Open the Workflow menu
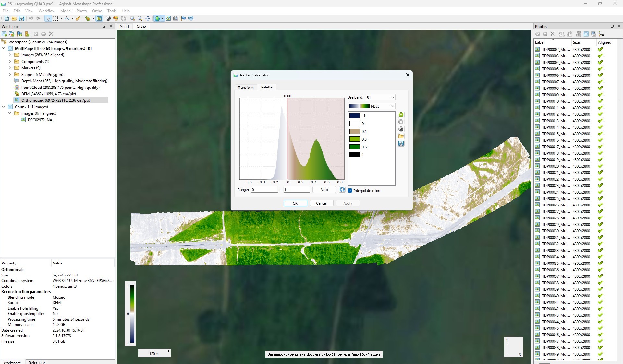This screenshot has width=623, height=364. [47, 11]
